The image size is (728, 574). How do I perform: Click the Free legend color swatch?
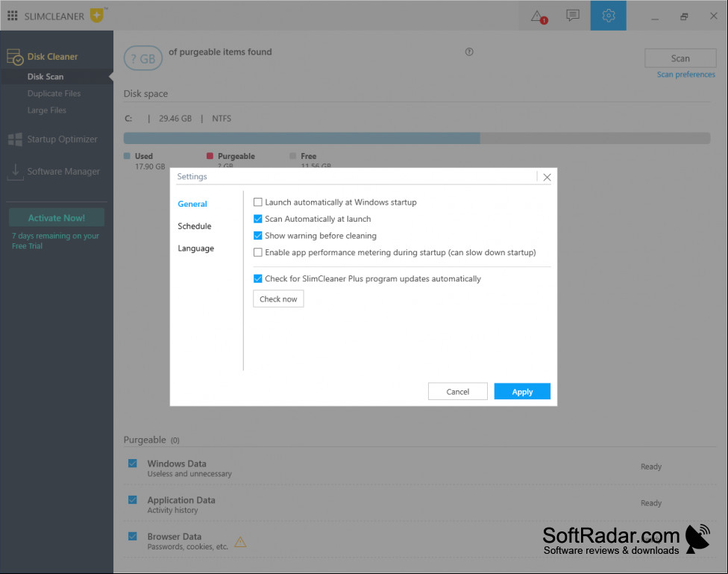point(292,156)
